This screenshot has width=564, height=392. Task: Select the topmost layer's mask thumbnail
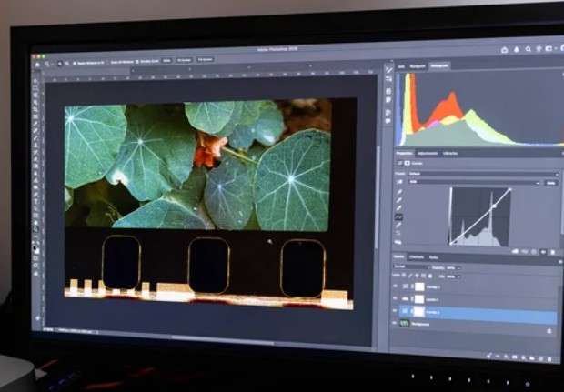click(x=419, y=287)
